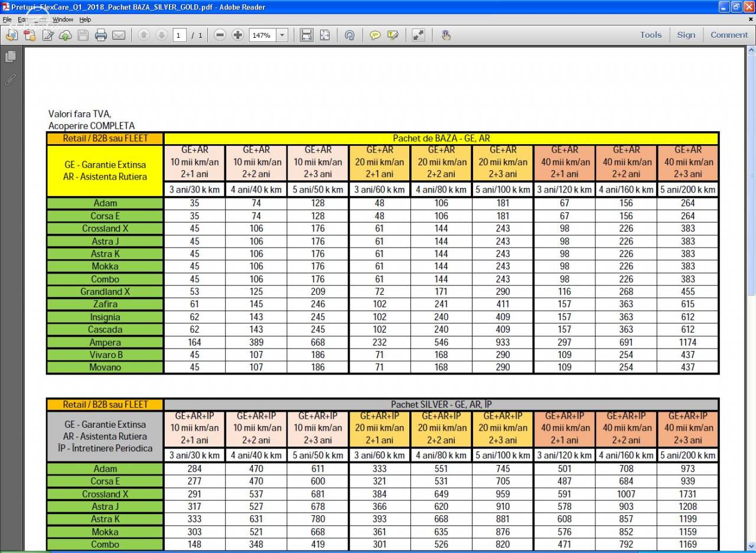Click the fit width scrolling mode icon
The image size is (756, 553).
[x=307, y=35]
